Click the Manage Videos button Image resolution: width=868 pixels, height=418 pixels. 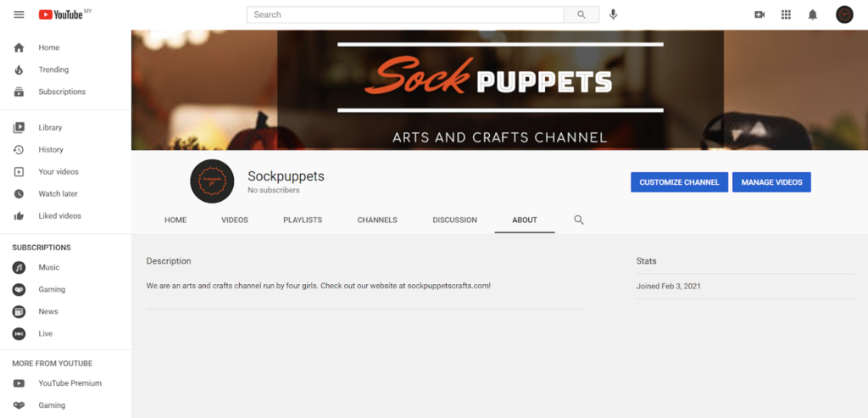pos(771,182)
